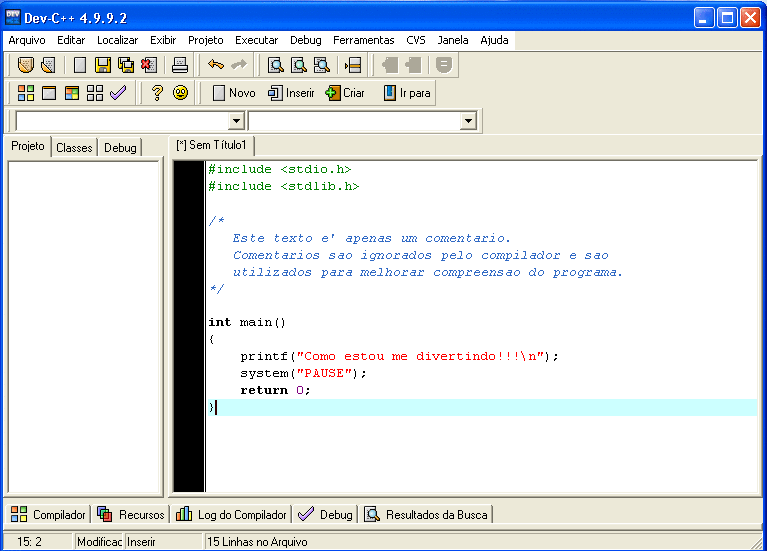Image resolution: width=767 pixels, height=551 pixels.
Task: Click the Print icon in toolbar
Action: click(179, 65)
